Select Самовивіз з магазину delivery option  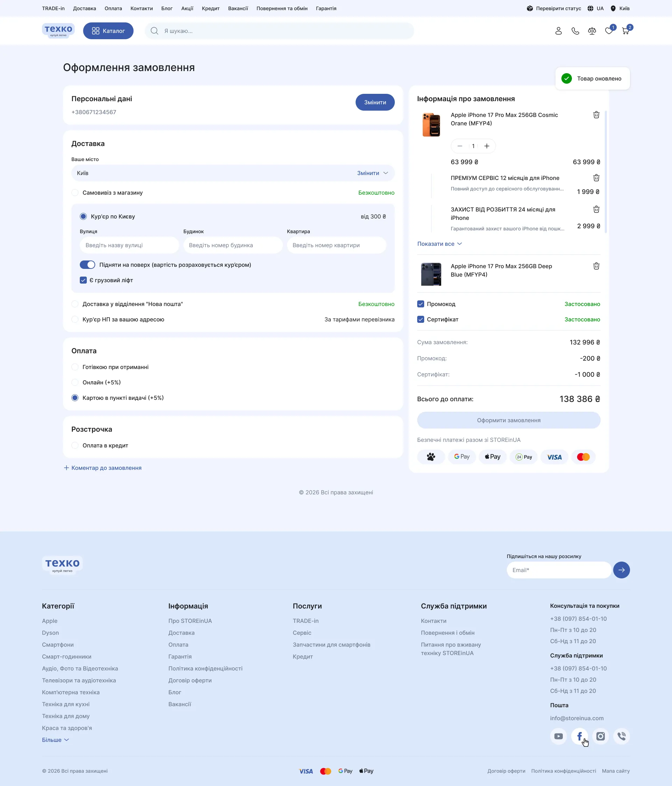point(75,193)
